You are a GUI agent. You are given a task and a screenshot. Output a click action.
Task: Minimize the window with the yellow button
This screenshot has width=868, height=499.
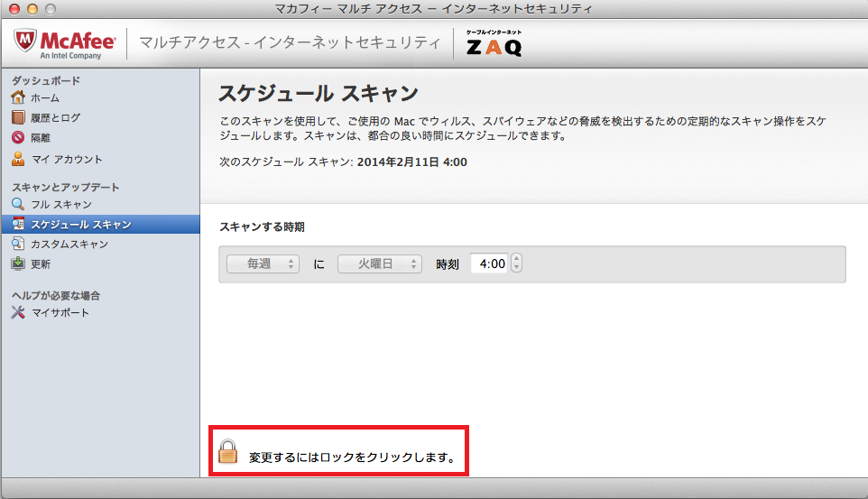pyautogui.click(x=32, y=9)
